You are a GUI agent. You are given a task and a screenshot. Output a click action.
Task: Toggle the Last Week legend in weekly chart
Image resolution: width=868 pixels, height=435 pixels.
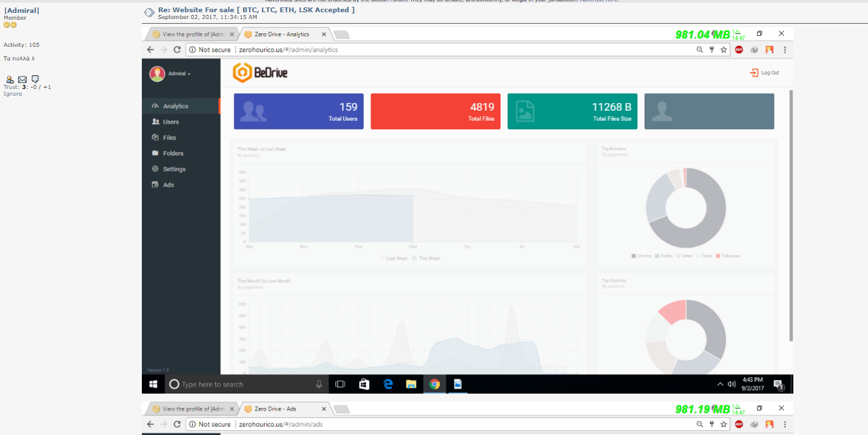[393, 259]
